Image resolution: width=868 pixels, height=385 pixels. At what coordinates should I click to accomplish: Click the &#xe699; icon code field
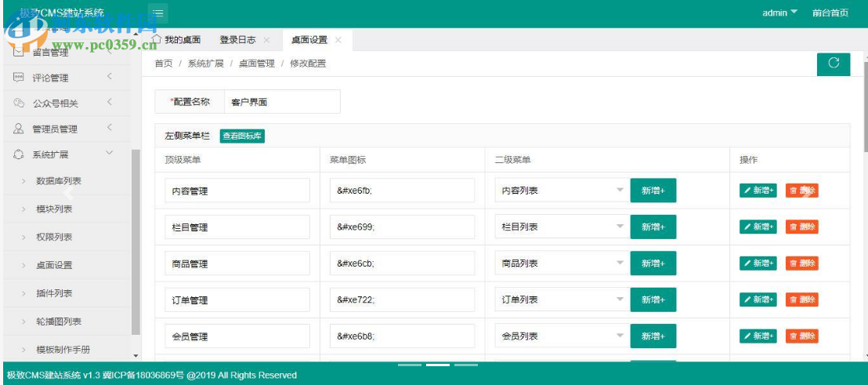403,227
